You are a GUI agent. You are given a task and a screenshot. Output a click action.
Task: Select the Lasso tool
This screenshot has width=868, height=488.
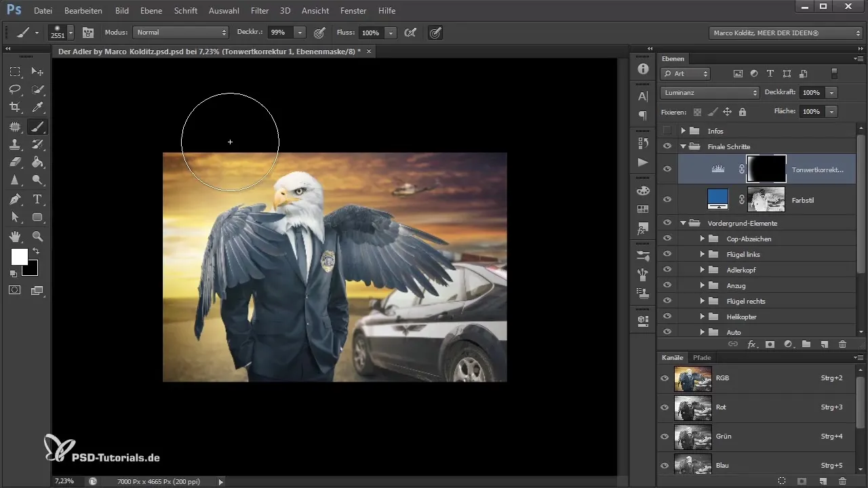pos(15,89)
